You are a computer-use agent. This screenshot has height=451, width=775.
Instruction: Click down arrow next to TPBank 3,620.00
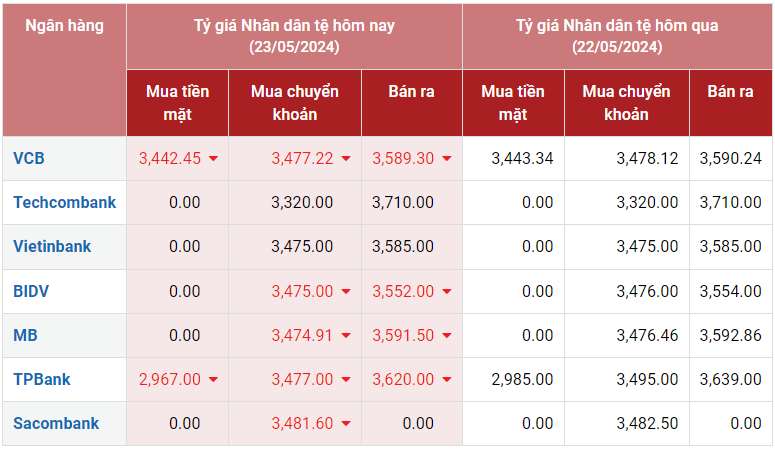coord(447,380)
